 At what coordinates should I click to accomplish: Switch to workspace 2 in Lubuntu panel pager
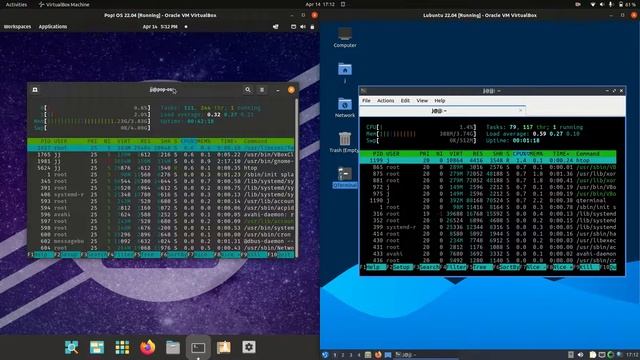pos(343,355)
